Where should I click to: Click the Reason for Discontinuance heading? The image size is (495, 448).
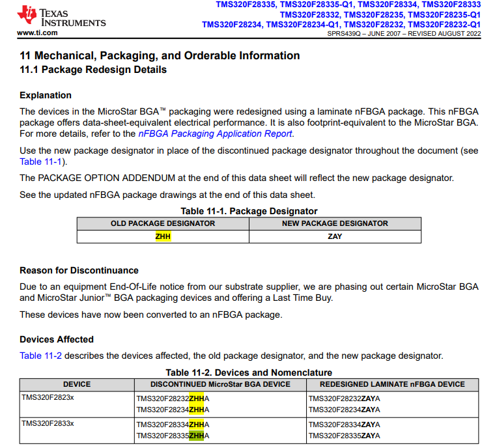79,271
